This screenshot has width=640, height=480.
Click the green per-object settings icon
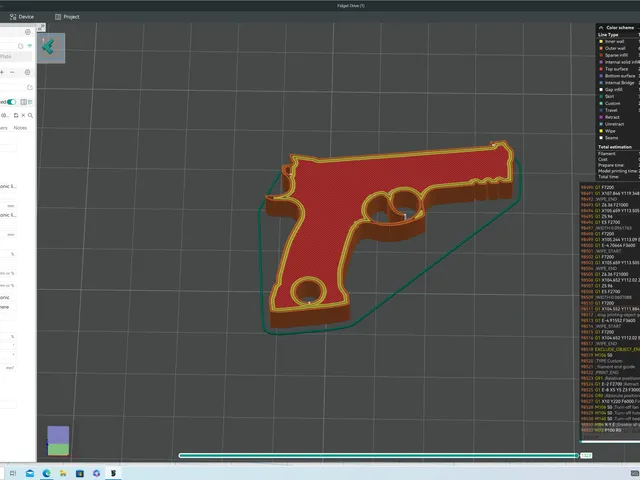coord(30,102)
